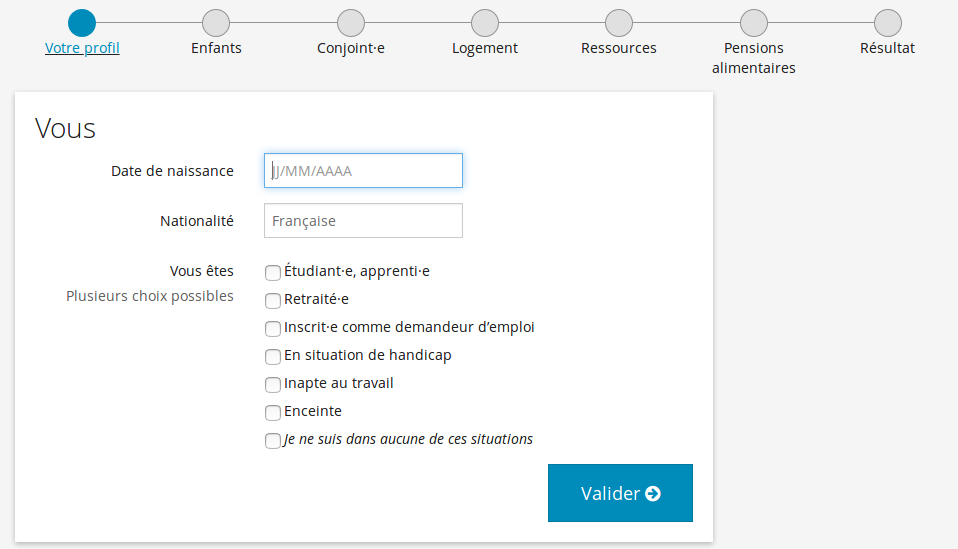The image size is (958, 549).
Task: Check the Étudiant·e, apprenti·e checkbox
Action: 273,272
